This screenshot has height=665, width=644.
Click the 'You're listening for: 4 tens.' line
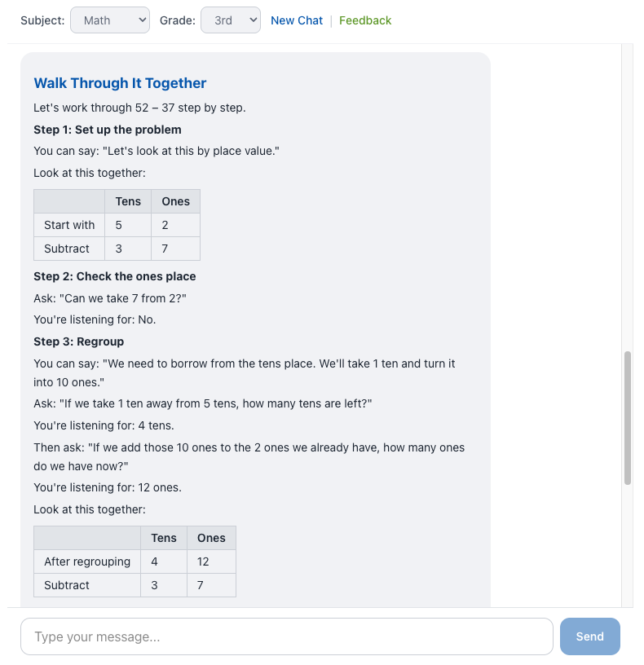[x=104, y=425]
